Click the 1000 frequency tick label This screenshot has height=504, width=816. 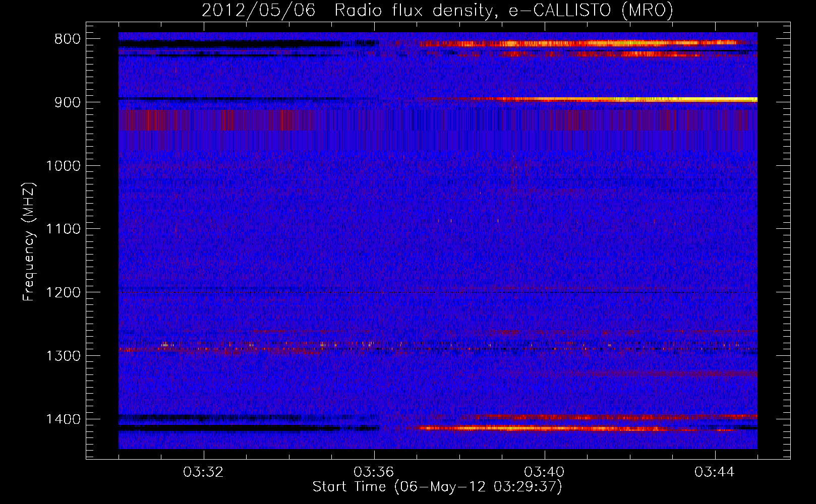pos(63,166)
